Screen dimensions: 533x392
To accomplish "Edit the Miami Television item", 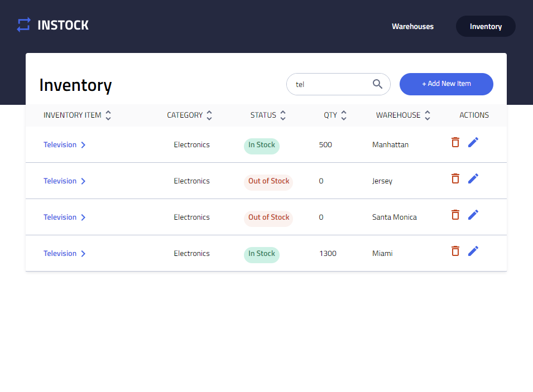I will tap(473, 251).
